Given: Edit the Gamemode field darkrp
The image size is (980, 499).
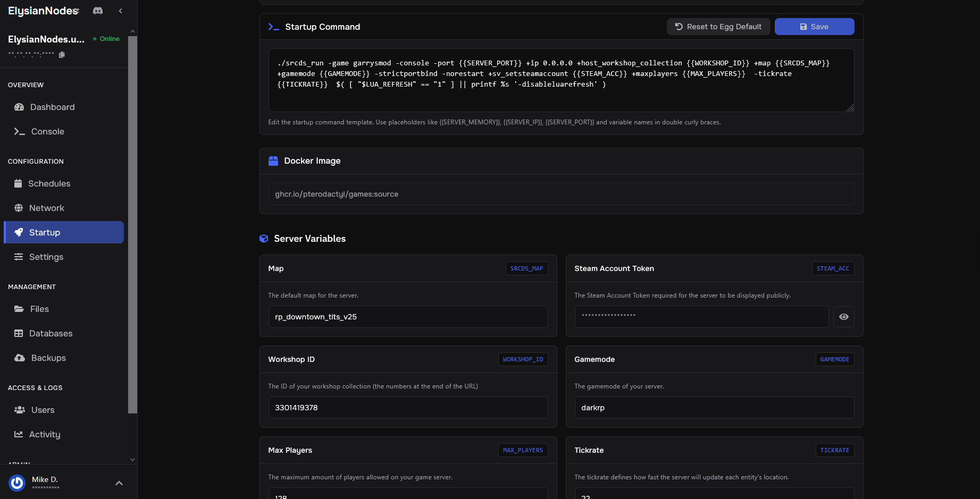Looking at the screenshot, I should [x=714, y=408].
